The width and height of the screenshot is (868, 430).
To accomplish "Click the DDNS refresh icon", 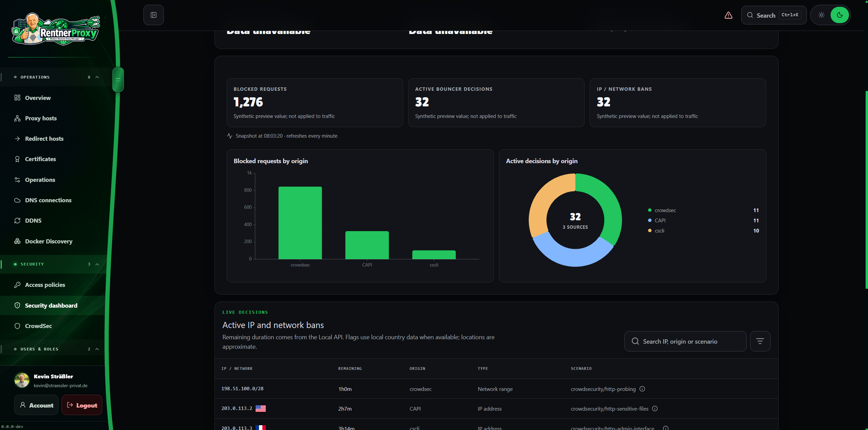I will tap(17, 221).
